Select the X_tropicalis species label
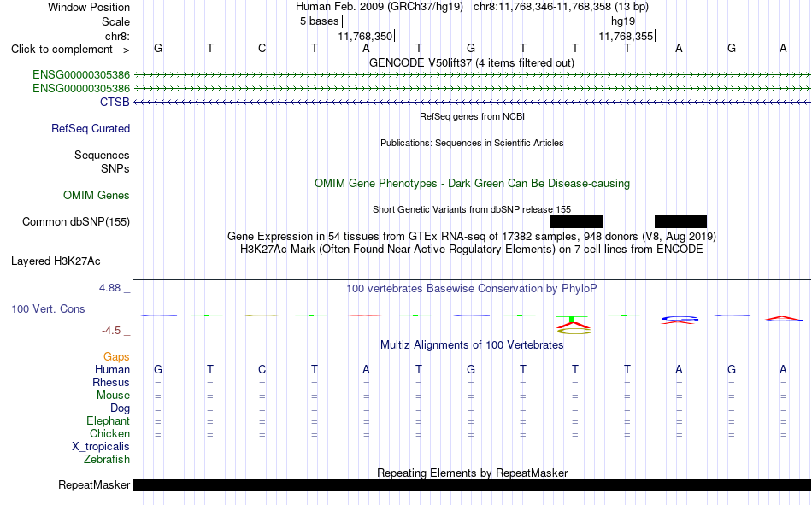This screenshot has width=812, height=505. pos(101,447)
